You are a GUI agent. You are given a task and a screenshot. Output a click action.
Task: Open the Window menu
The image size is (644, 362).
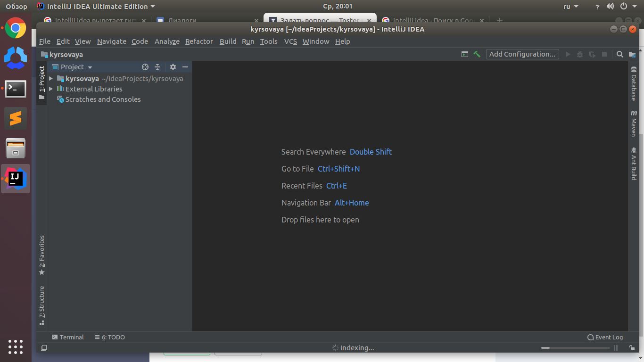[x=316, y=41]
